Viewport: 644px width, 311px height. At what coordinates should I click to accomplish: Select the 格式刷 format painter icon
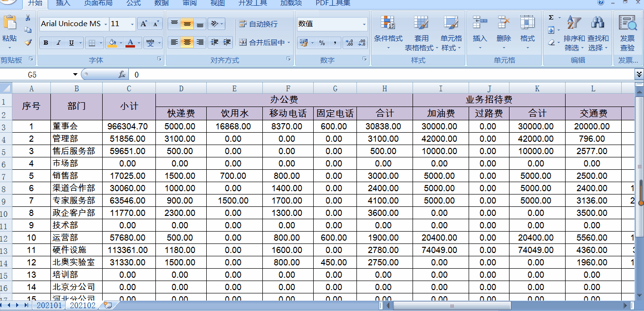[28, 42]
